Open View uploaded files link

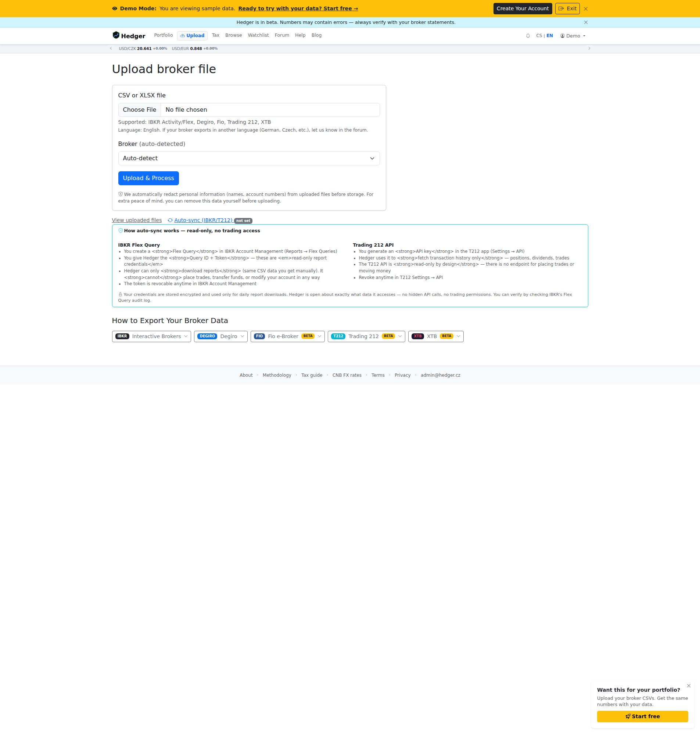(137, 220)
